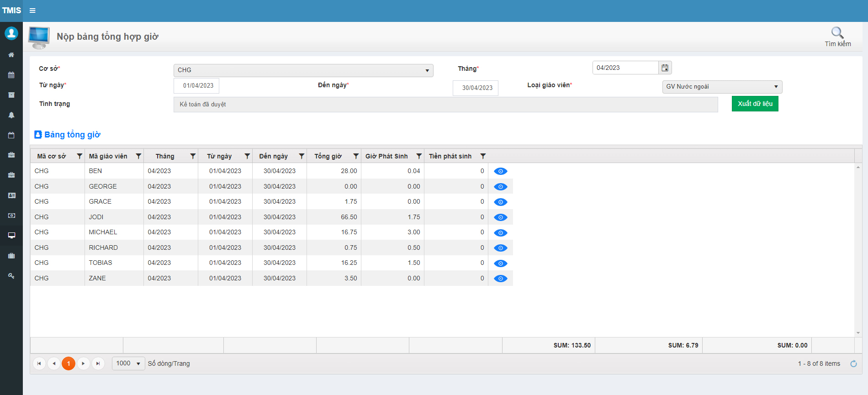The height and width of the screenshot is (395, 868).
Task: Open filter for the Giờ Phát Sinh column
Action: [419, 156]
